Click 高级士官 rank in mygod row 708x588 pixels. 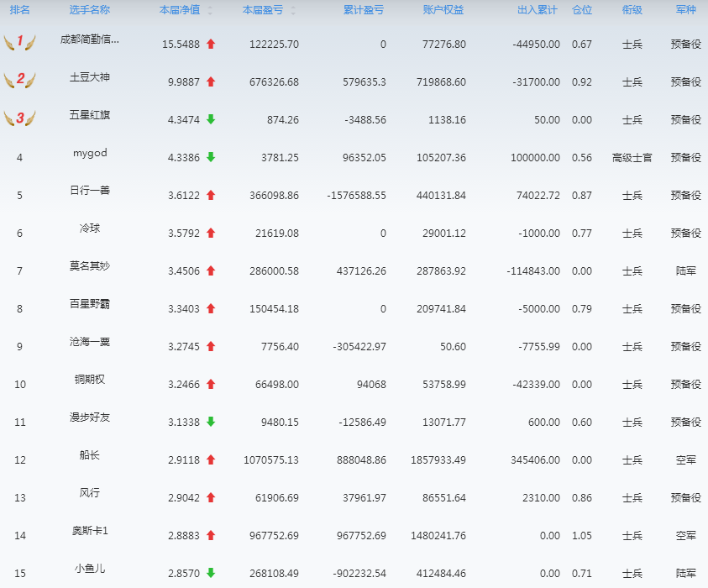click(632, 158)
